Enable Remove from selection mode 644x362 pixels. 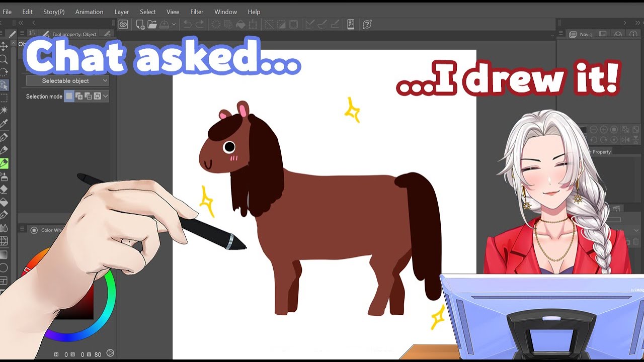click(88, 96)
